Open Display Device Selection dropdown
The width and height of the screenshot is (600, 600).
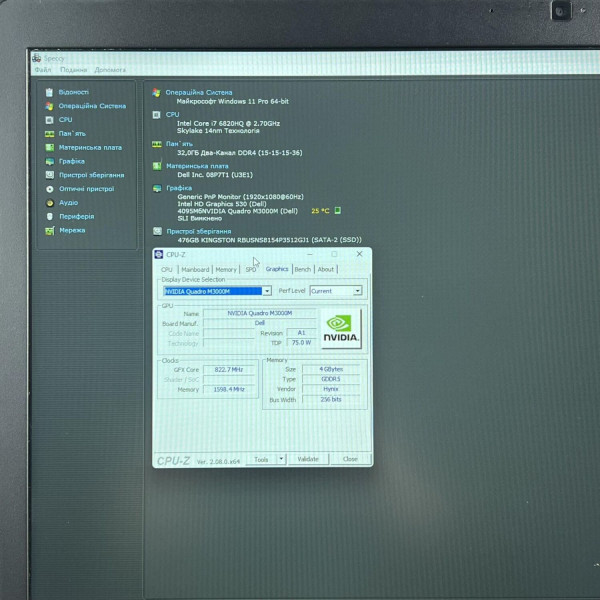tap(267, 291)
